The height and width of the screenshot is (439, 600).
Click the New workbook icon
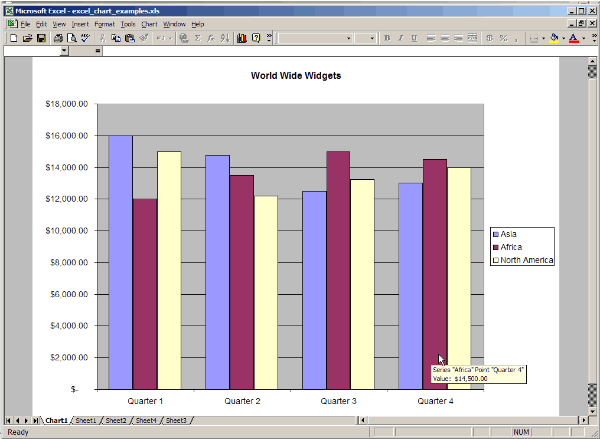pos(12,38)
